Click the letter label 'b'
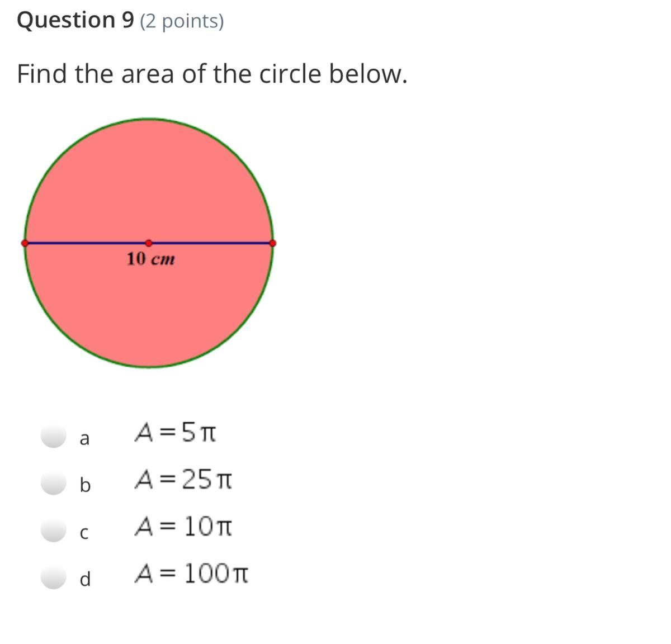The image size is (671, 644). 84,484
